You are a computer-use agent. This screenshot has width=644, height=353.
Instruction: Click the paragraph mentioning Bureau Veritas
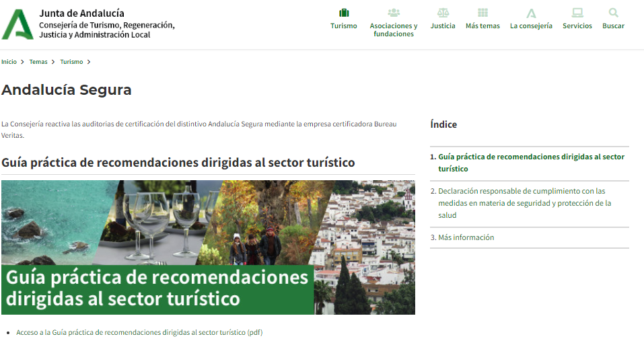pyautogui.click(x=199, y=129)
